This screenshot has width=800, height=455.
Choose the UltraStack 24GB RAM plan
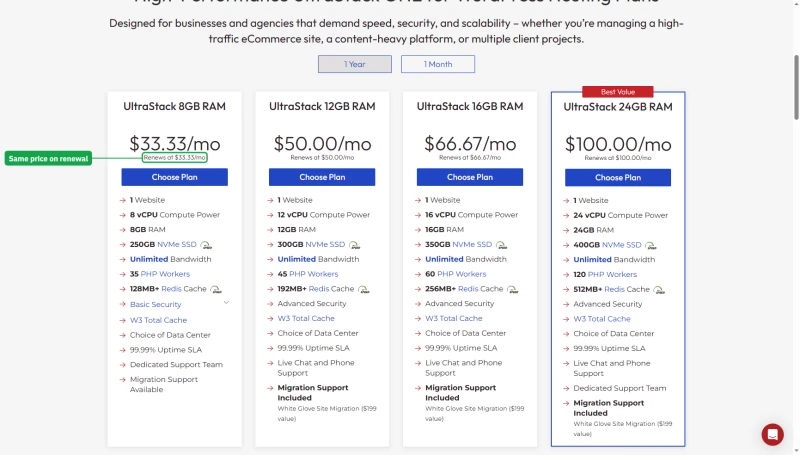[x=618, y=178]
